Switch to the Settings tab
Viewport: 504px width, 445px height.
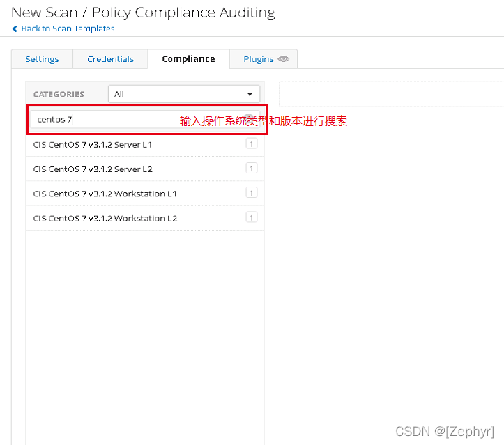pos(42,59)
